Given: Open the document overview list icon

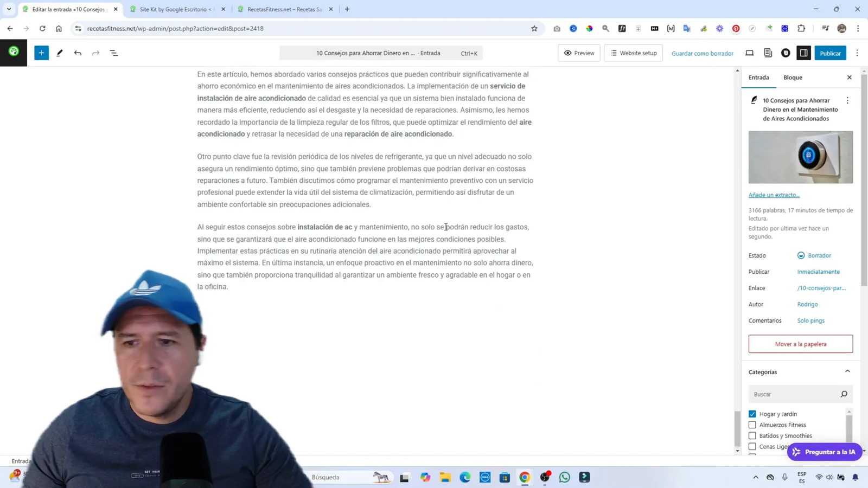Looking at the screenshot, I should point(113,53).
